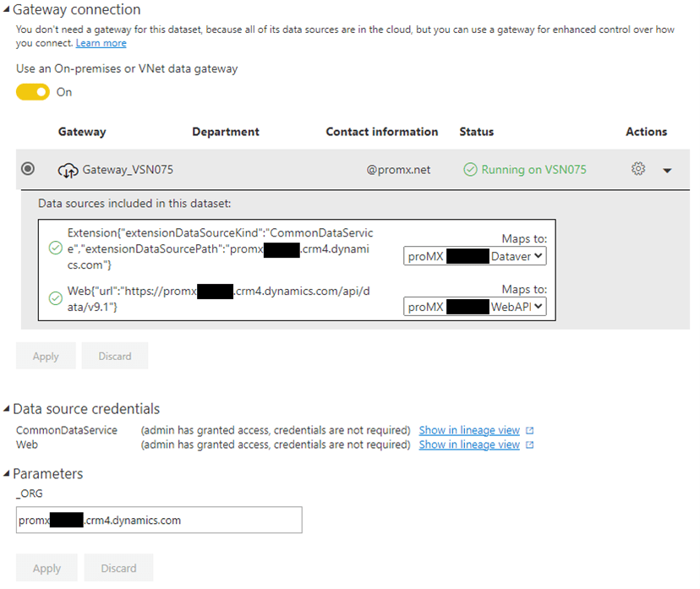Image resolution: width=700 pixels, height=589 pixels.
Task: Click green check icon for Extension data source
Action: click(x=56, y=248)
